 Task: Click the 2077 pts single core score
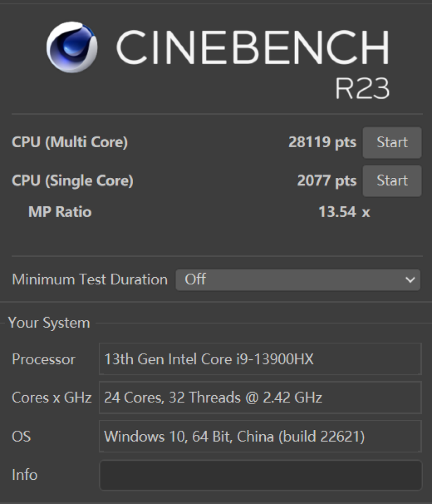[x=326, y=180]
